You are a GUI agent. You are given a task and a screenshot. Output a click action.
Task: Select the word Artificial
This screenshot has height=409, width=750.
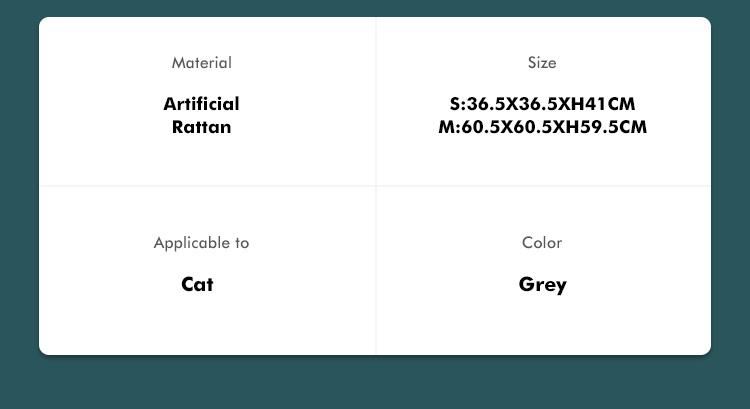tap(201, 104)
